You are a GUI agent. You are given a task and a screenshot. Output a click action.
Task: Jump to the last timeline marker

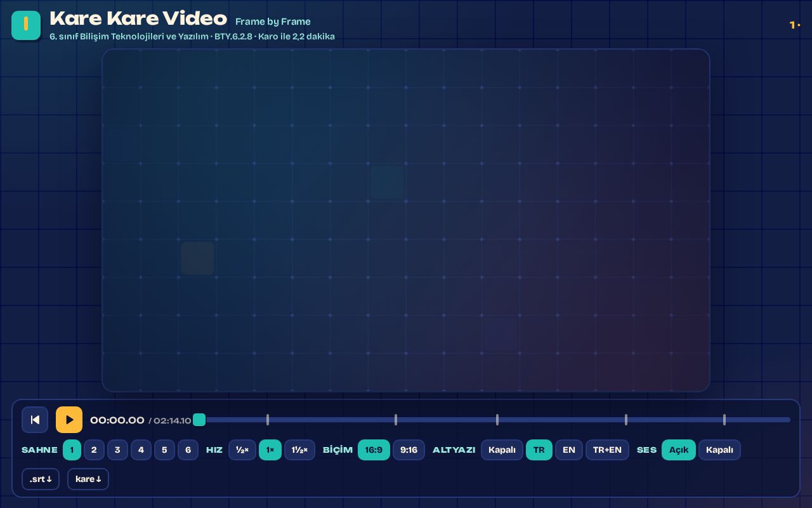(x=724, y=420)
